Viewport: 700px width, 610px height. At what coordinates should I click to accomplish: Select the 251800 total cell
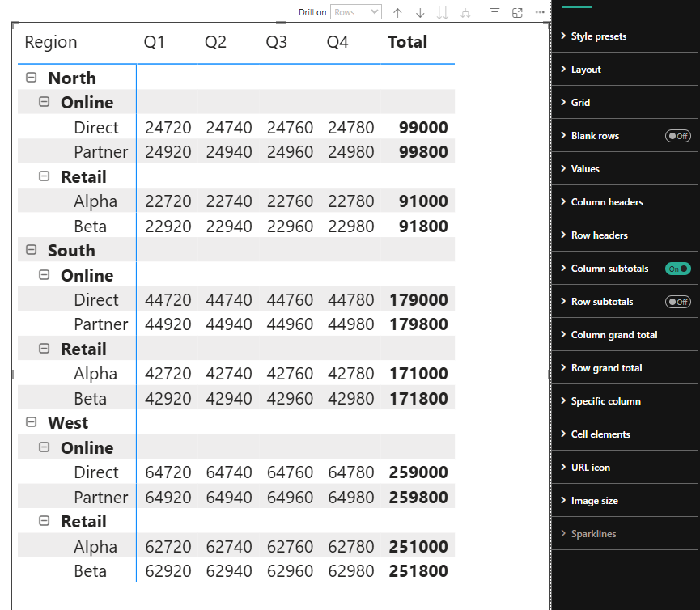(418, 571)
